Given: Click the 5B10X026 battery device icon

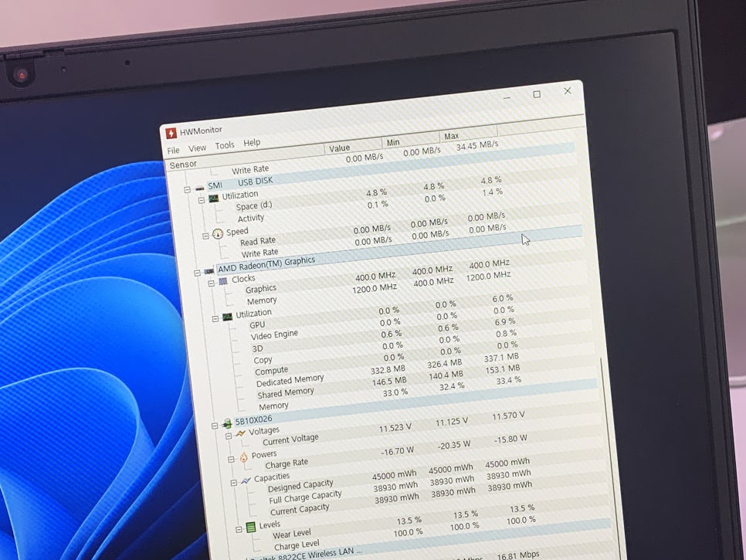Looking at the screenshot, I should click(x=227, y=423).
